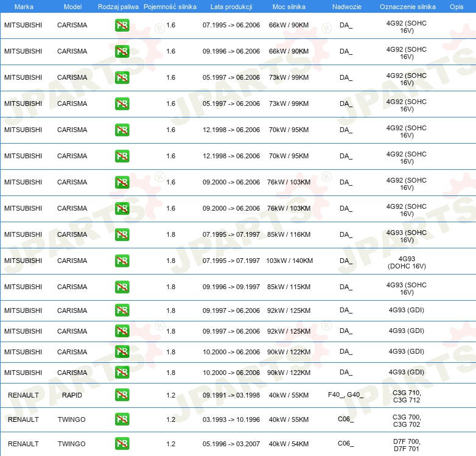The width and height of the screenshot is (476, 456).
Task: Click the Rodzaj paliwa column header
Action: click(x=118, y=7)
